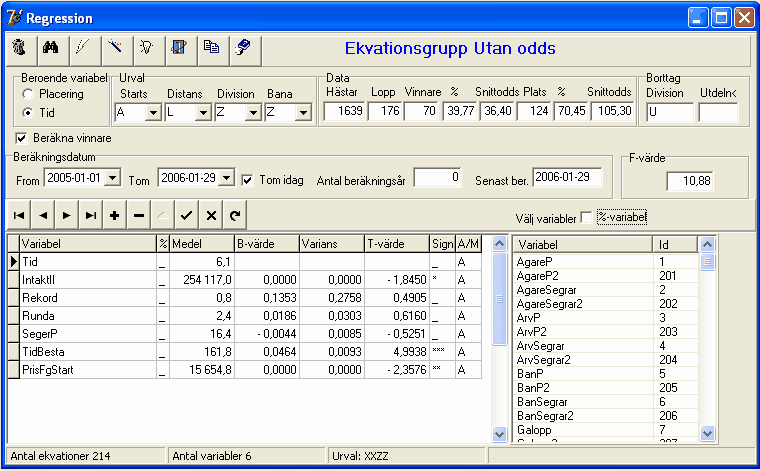
Task: Select the Placering radio button
Action: [x=28, y=94]
